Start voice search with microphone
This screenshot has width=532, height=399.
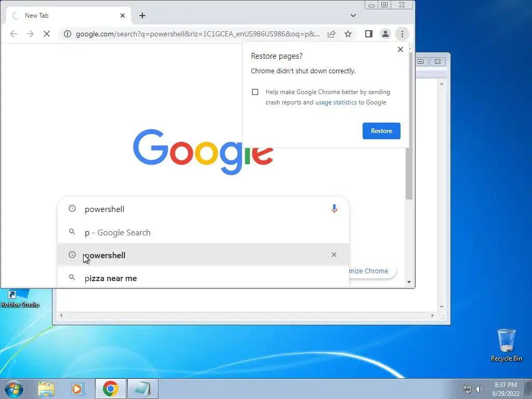334,209
